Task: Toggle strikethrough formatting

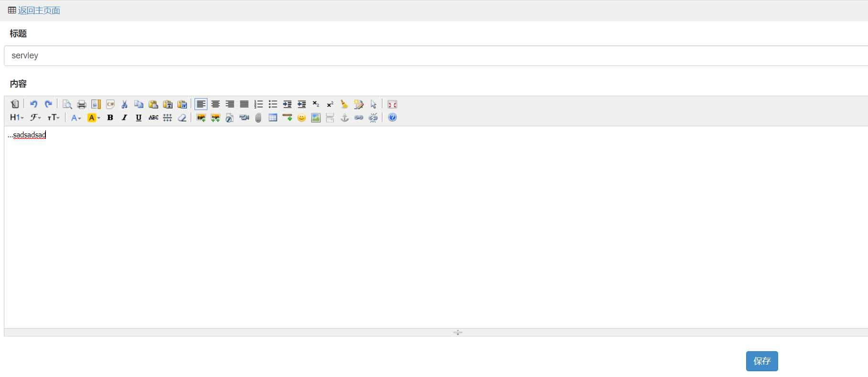Action: point(153,117)
